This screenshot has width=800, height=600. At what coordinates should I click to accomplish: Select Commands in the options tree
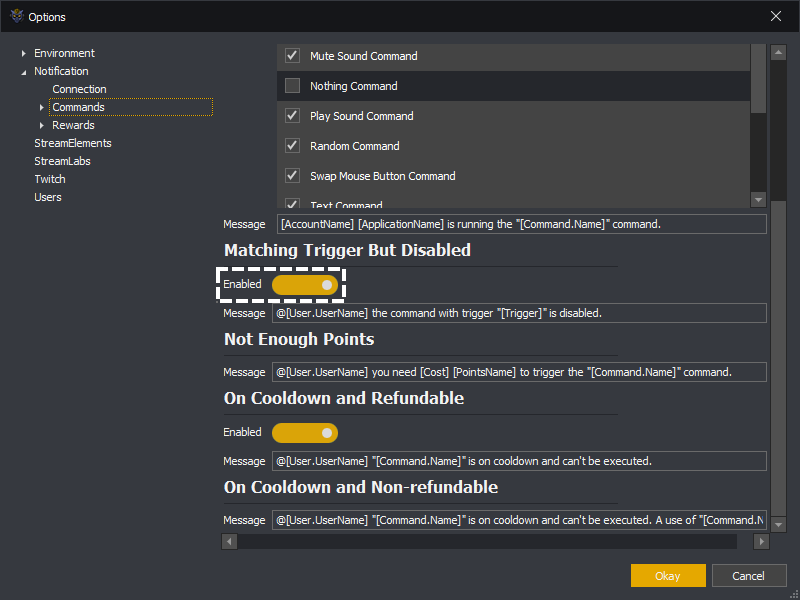point(79,107)
